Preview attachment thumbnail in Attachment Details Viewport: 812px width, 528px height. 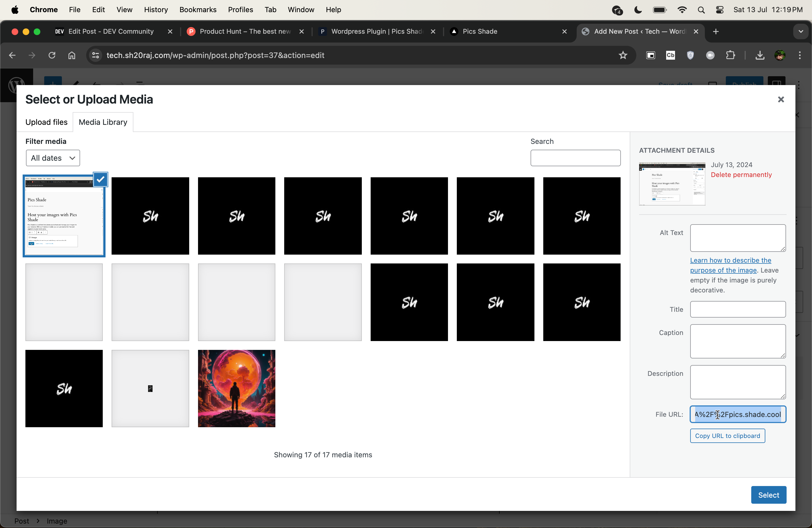[672, 184]
